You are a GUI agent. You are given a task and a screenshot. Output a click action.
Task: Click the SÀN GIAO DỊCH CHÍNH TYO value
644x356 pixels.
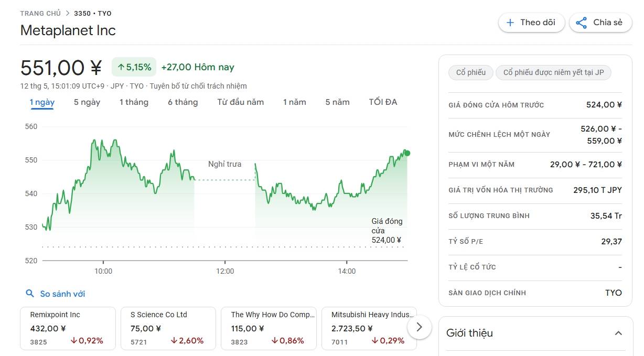click(x=614, y=293)
